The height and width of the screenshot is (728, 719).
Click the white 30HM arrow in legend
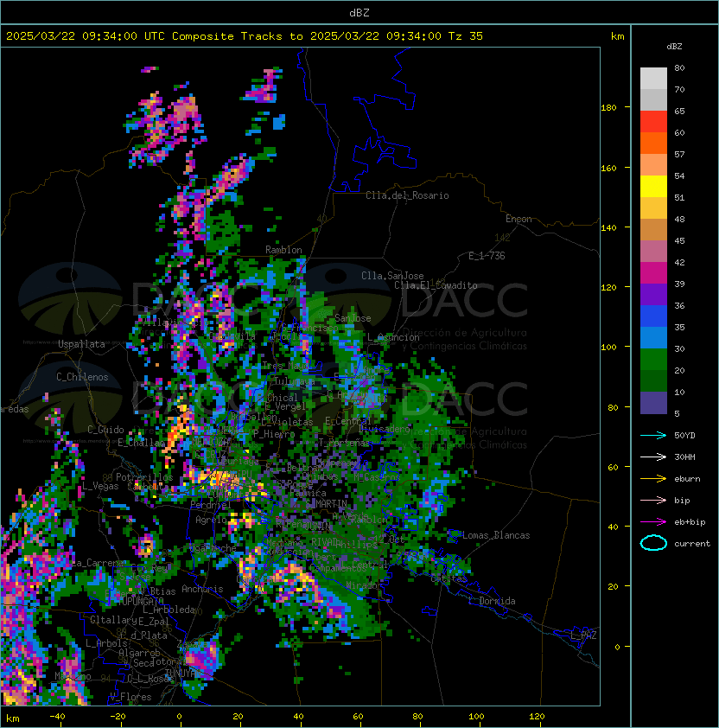pyautogui.click(x=653, y=457)
